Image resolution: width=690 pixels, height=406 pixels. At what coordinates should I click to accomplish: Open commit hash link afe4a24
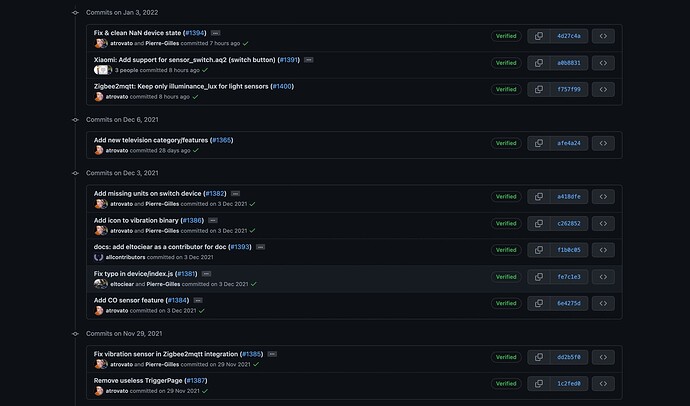click(x=569, y=143)
